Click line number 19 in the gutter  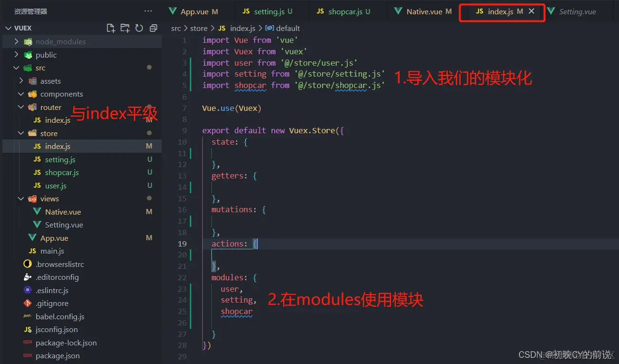pyautogui.click(x=182, y=244)
